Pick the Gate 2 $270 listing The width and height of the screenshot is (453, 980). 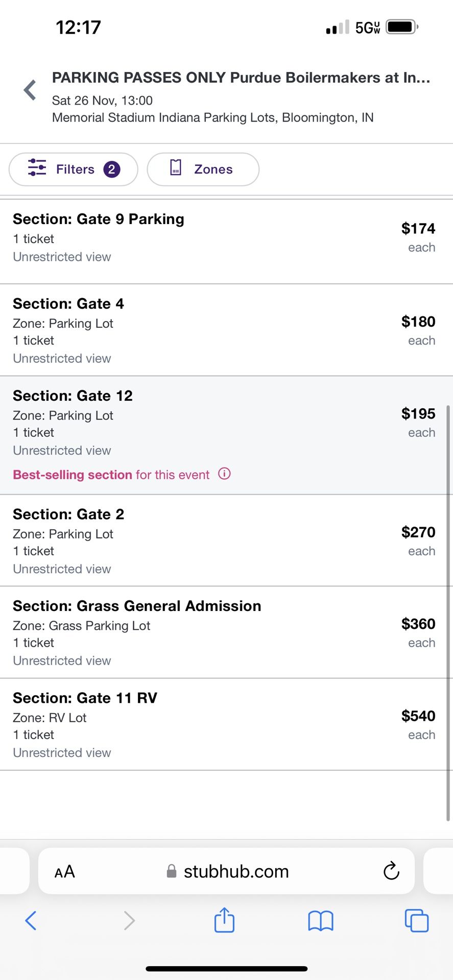click(x=226, y=541)
